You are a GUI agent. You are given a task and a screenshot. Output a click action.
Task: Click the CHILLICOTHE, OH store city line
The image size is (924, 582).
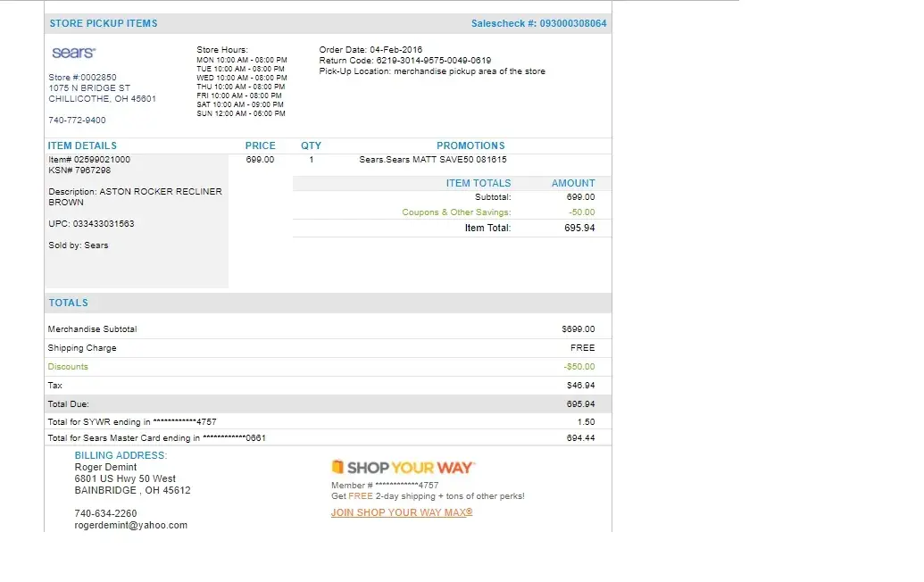(x=103, y=98)
